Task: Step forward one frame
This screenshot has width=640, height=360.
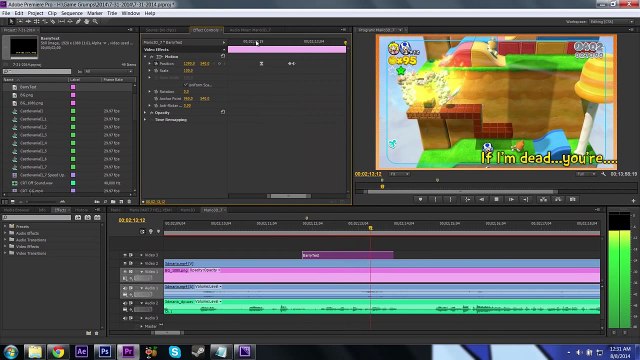Action: click(x=511, y=200)
